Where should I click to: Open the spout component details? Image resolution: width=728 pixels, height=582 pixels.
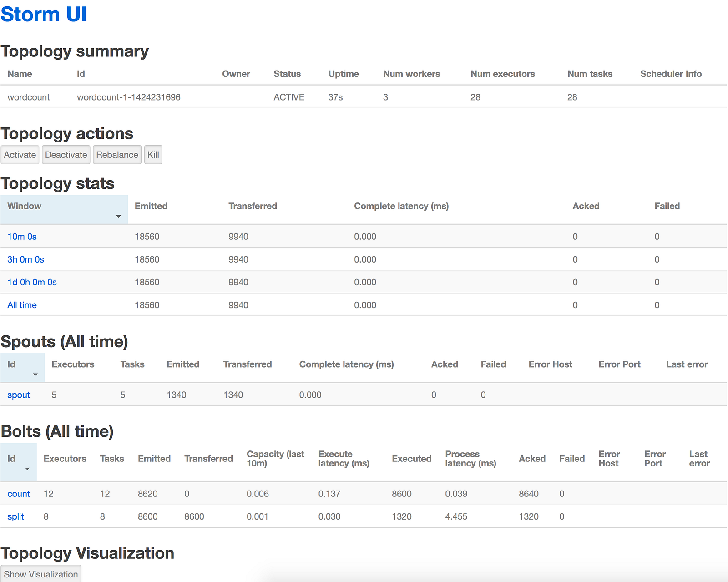(19, 395)
